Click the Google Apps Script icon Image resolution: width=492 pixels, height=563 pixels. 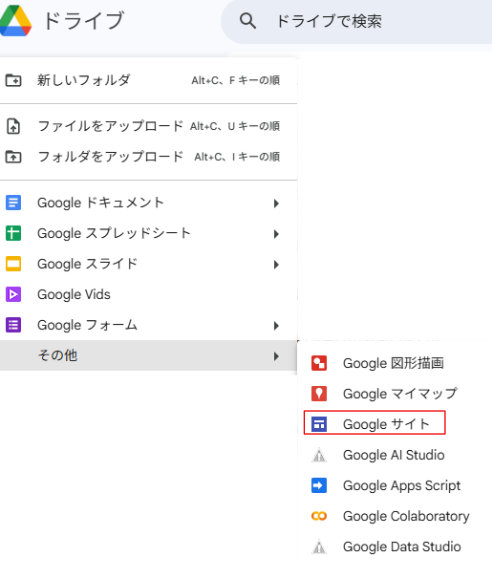coord(319,485)
